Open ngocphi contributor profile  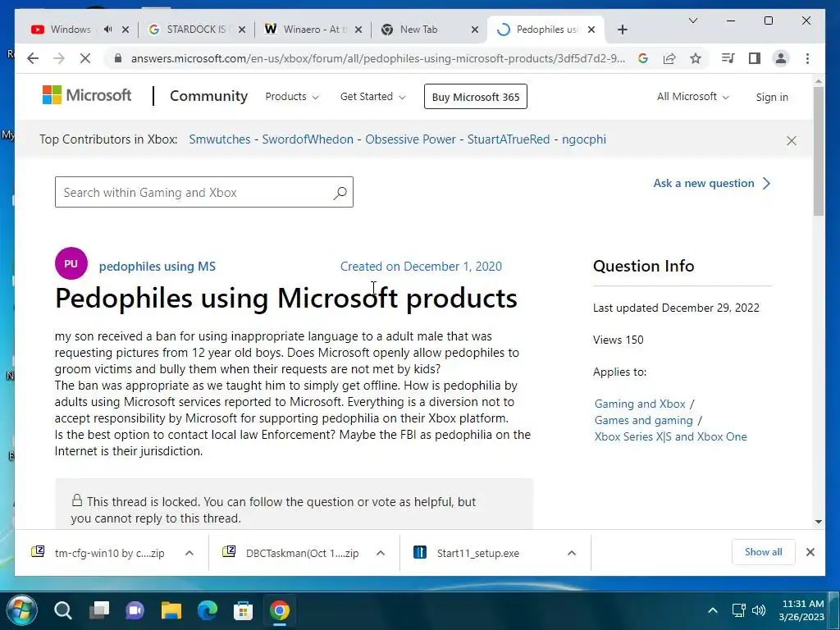click(x=584, y=139)
